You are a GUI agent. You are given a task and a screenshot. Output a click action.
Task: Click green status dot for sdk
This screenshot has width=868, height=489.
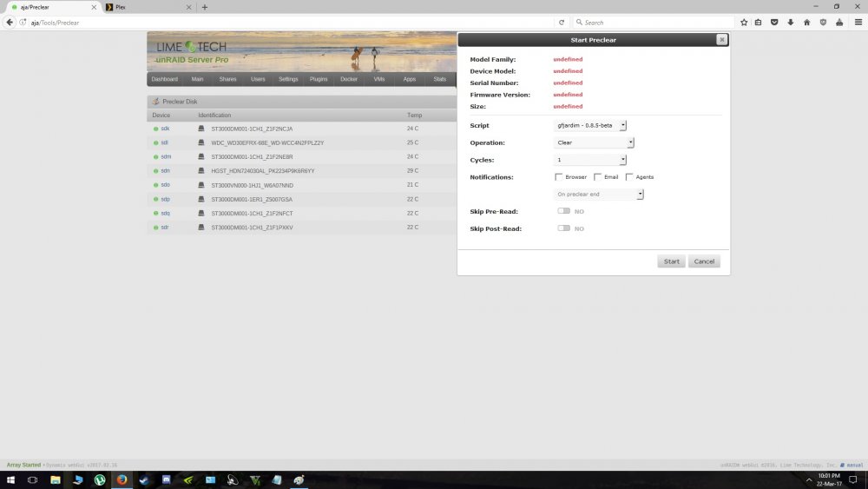[155, 129]
